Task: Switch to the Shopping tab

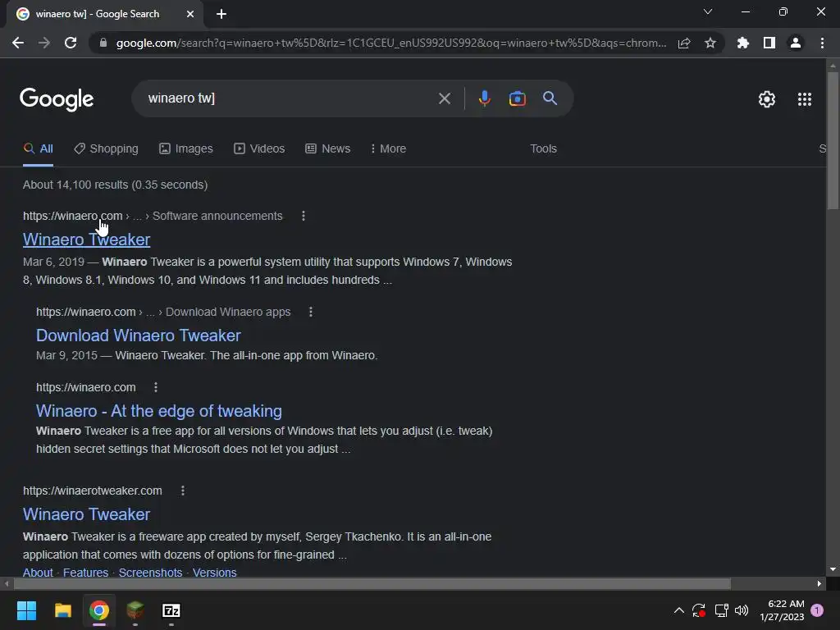Action: 106,149
